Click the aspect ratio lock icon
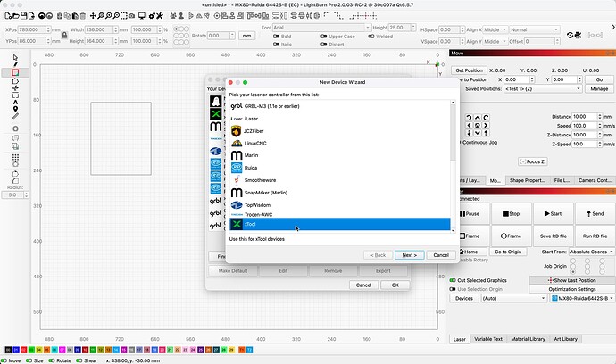 [64, 36]
